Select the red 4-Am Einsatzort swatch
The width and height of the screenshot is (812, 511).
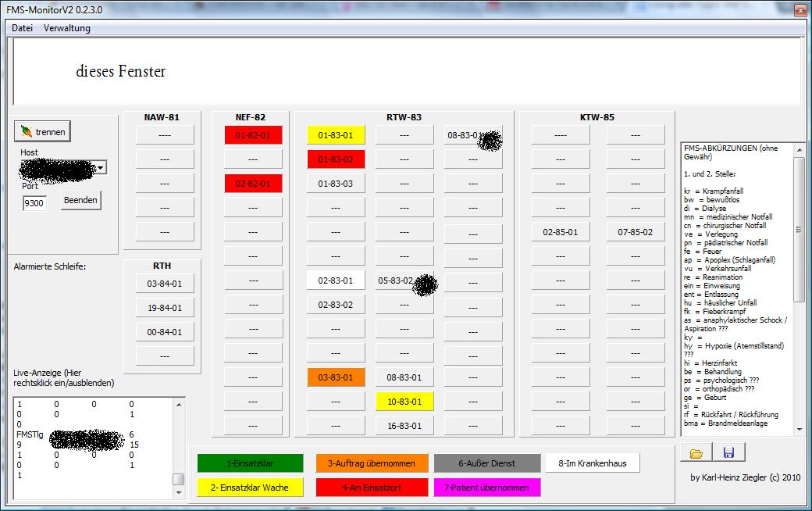click(x=372, y=487)
